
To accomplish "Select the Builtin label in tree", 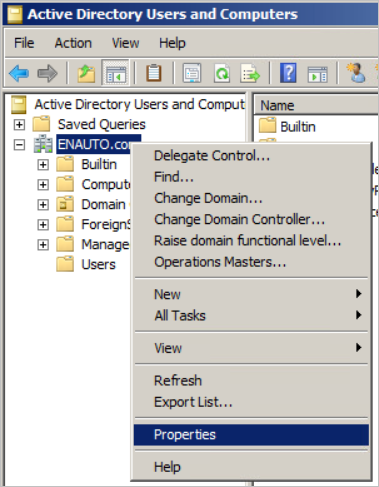I will point(99,164).
